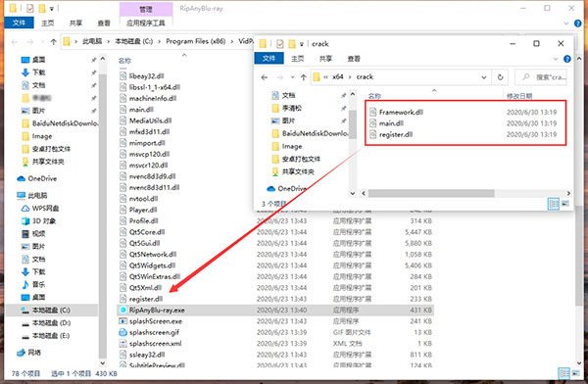Sort crack folder by 修改日期 column
Image resolution: width=588 pixels, height=384 pixels.
(519, 96)
